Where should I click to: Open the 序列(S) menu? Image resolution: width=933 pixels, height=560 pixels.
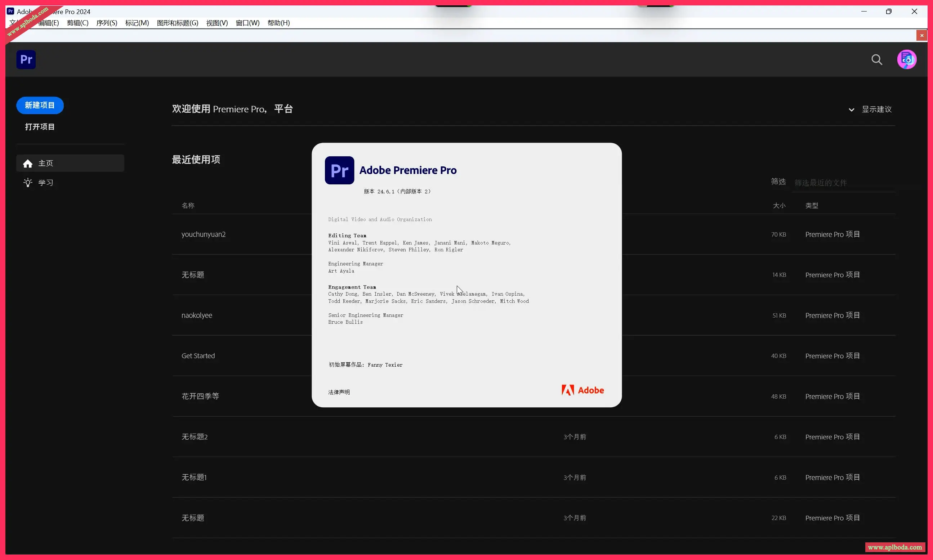click(107, 23)
